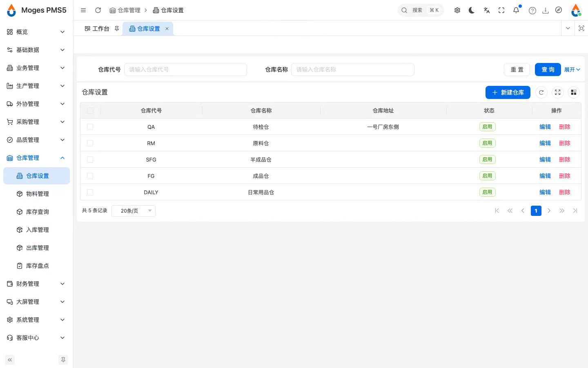Open 入库管理 in sidebar

[x=36, y=230]
